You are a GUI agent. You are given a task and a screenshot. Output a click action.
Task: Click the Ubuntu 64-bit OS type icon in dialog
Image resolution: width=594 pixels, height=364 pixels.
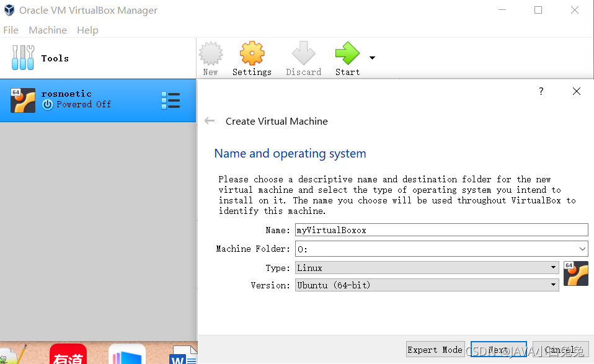click(x=576, y=273)
